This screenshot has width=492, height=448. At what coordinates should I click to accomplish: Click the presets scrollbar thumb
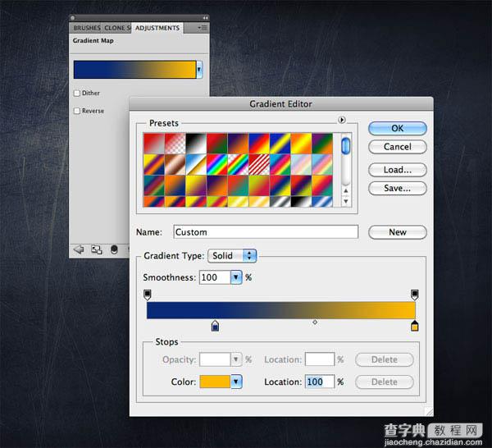click(345, 146)
